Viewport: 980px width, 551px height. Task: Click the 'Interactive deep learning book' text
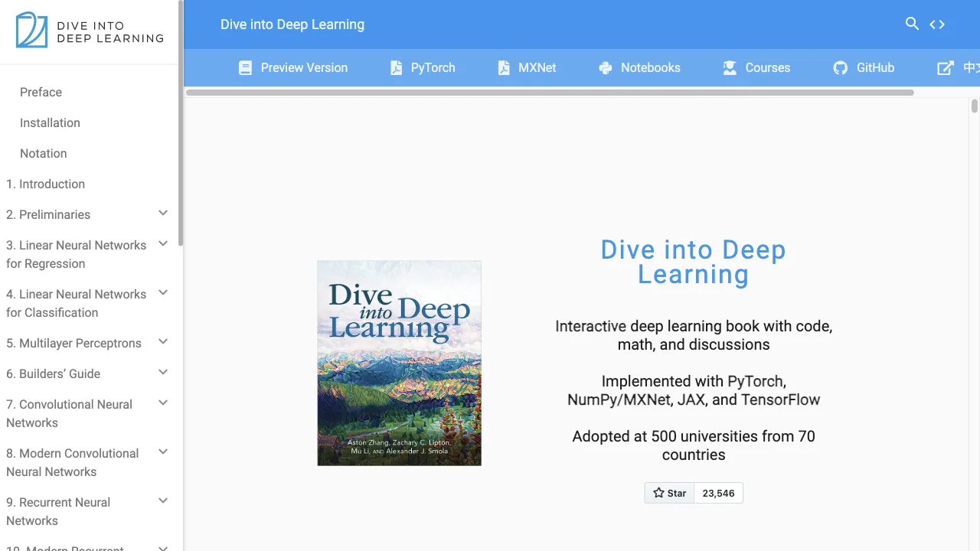click(694, 336)
